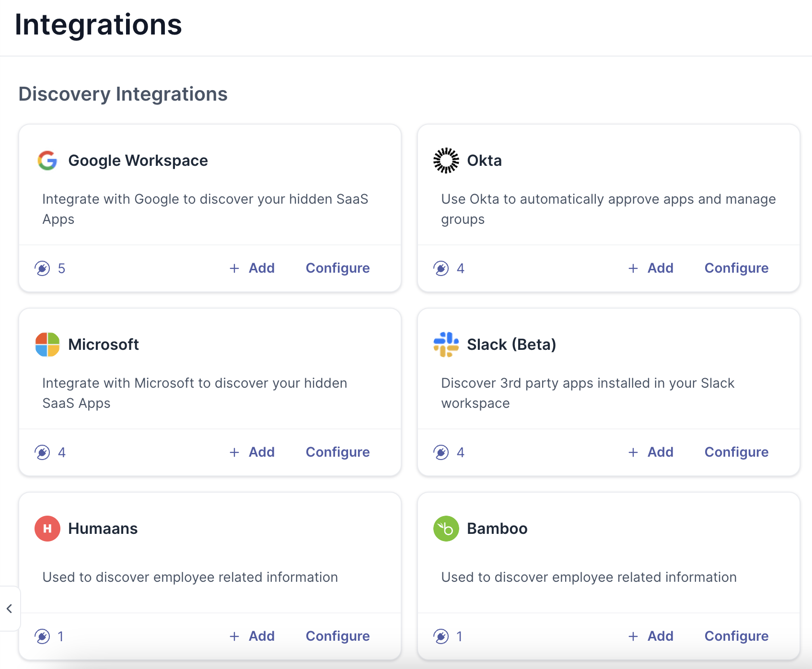
Task: Click the Google Workspace logo icon
Action: (47, 161)
